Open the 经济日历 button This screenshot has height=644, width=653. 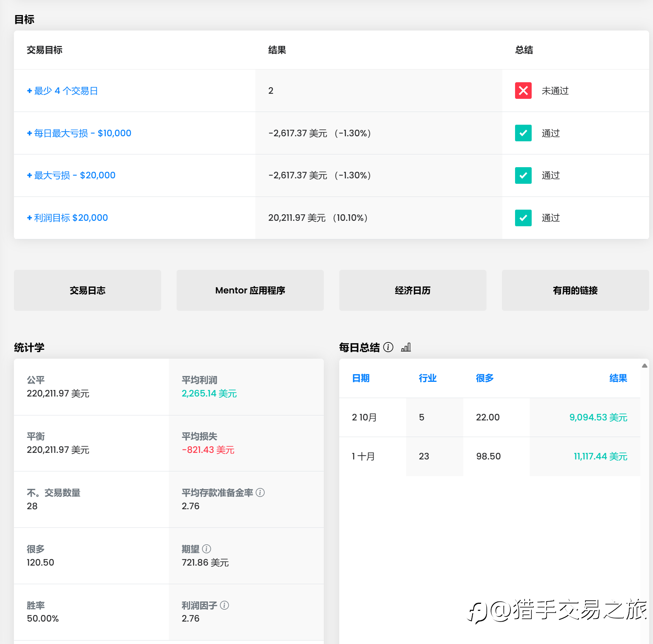click(x=413, y=290)
